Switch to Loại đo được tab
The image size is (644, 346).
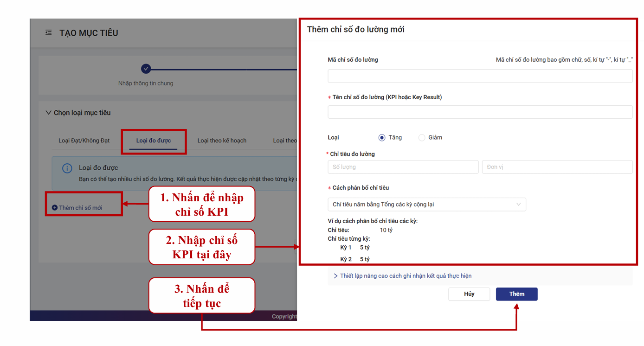tap(154, 141)
